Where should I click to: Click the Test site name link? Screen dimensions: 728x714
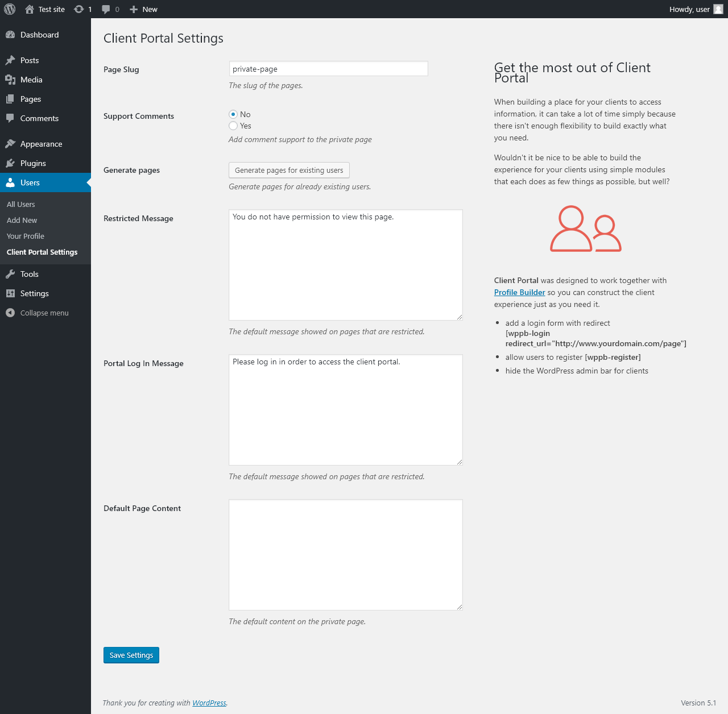52,9
